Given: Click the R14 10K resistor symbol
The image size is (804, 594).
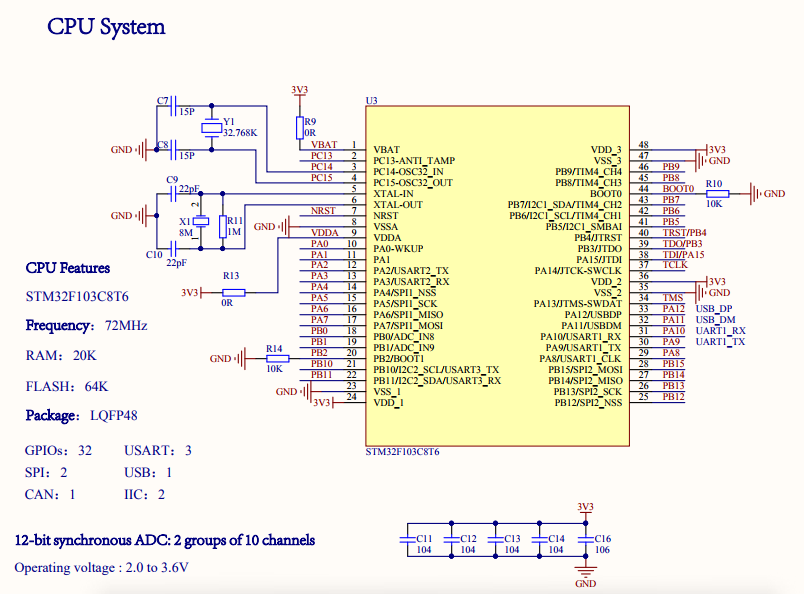Looking at the screenshot, I should point(277,359).
